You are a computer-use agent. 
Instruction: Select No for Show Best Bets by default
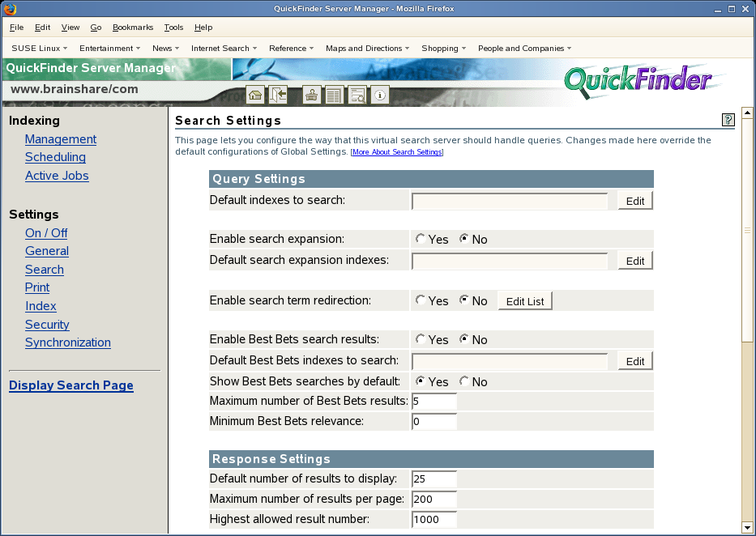463,381
